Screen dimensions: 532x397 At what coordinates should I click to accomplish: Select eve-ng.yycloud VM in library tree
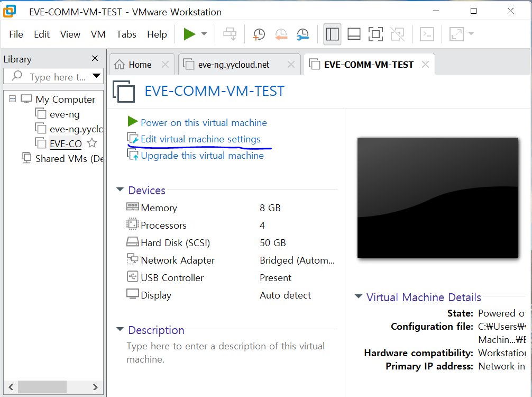coord(69,129)
